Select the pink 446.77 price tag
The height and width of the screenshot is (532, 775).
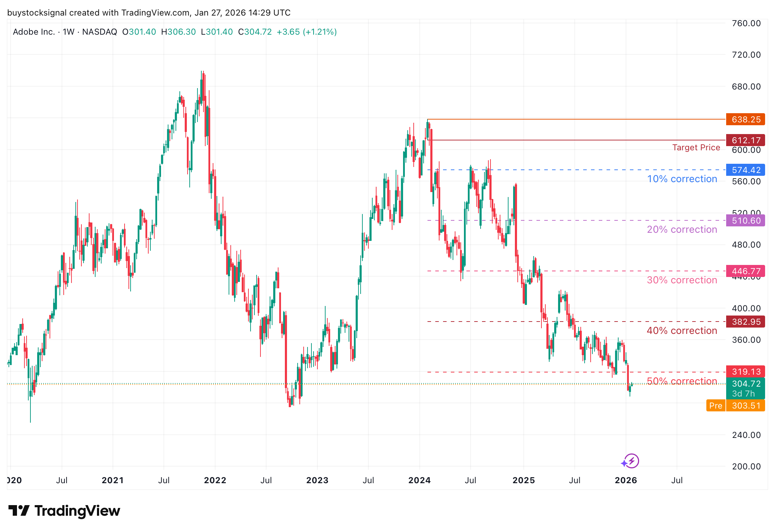coord(745,271)
